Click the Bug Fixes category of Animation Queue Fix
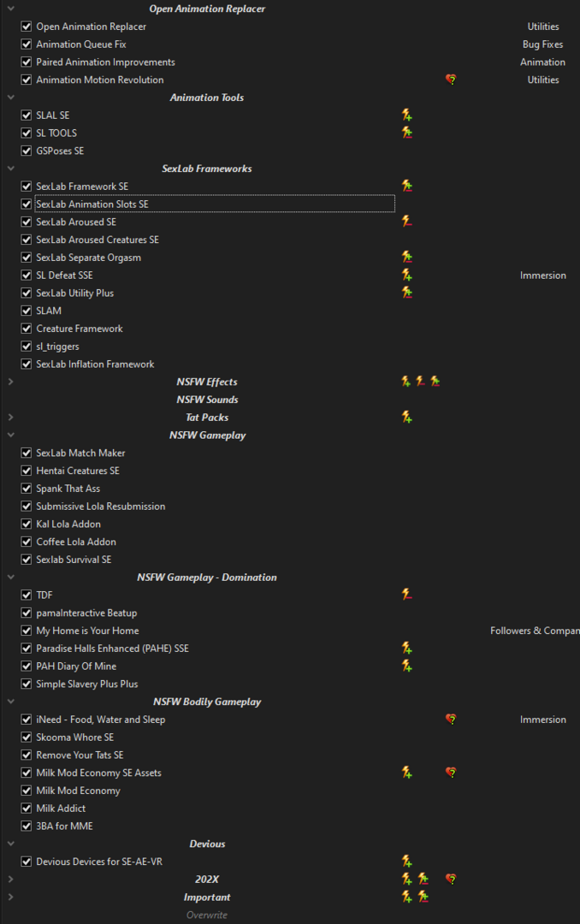580x924 pixels. [x=542, y=44]
